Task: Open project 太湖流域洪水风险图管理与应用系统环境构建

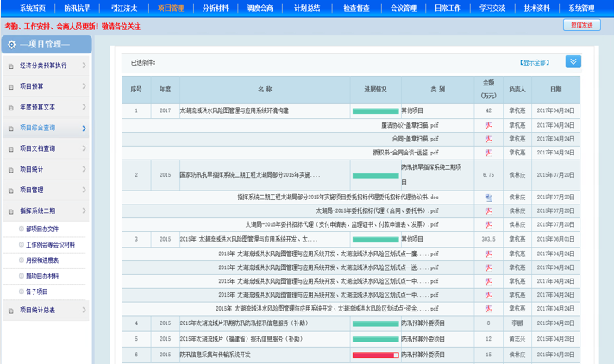Action: tap(235, 110)
